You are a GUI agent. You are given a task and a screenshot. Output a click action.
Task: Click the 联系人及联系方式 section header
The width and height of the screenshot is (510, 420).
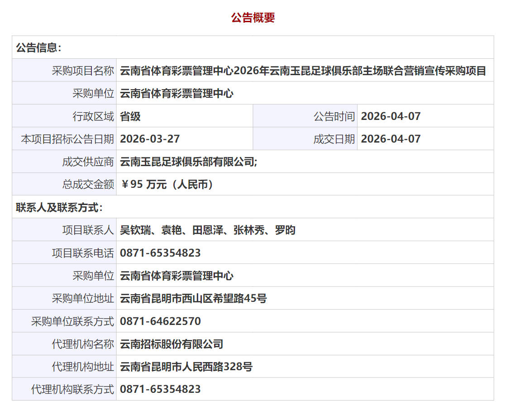60,208
